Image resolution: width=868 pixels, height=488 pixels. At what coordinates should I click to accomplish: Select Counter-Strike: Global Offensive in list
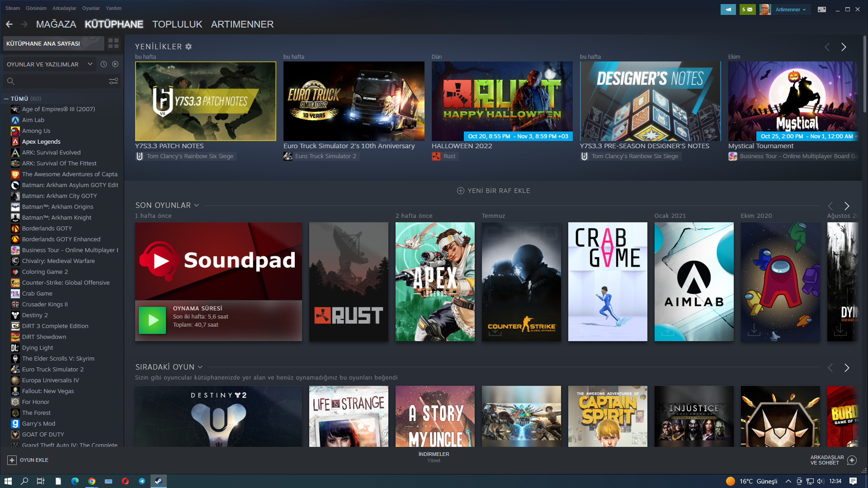click(x=66, y=282)
